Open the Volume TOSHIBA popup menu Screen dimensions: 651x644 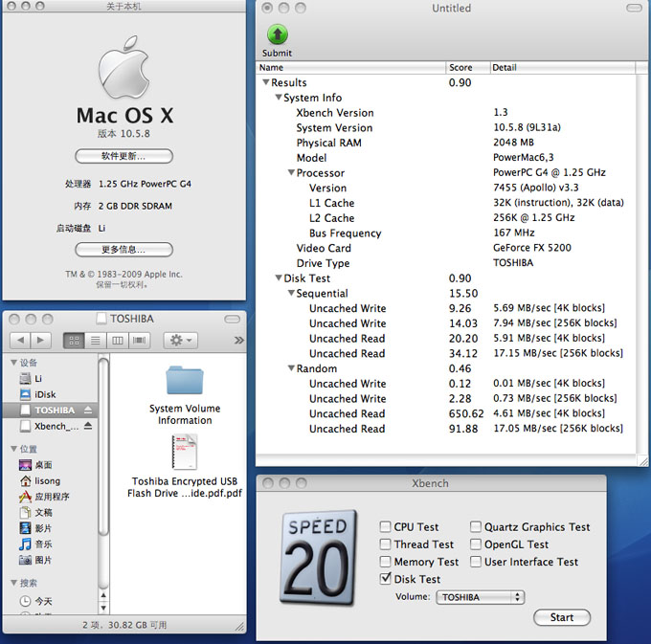coord(481,597)
